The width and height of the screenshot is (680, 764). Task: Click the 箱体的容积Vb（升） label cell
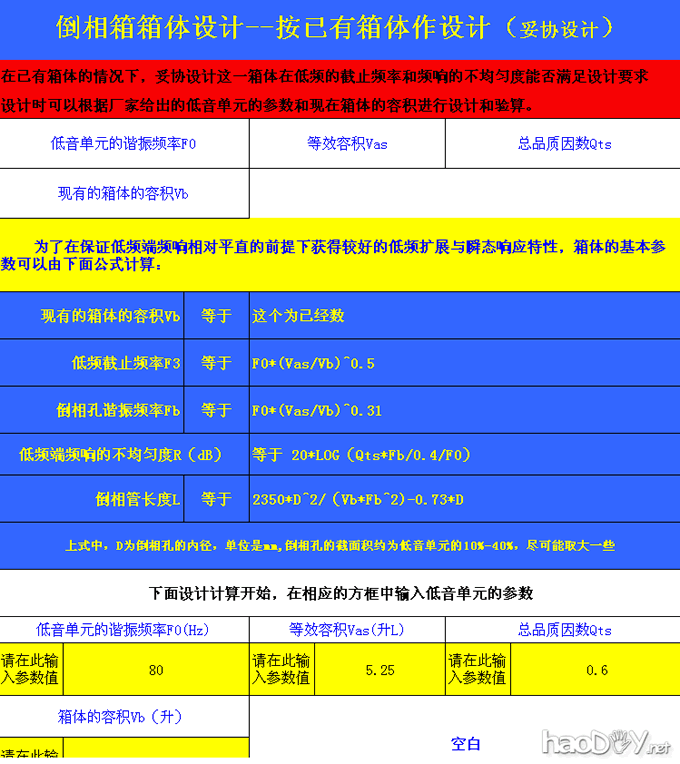point(123,717)
